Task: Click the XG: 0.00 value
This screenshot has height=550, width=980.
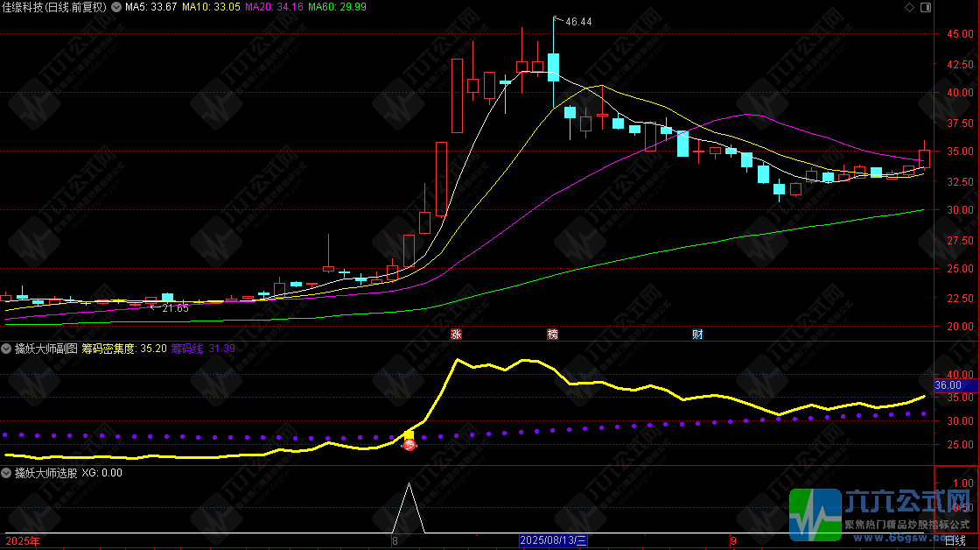Action: [101, 473]
